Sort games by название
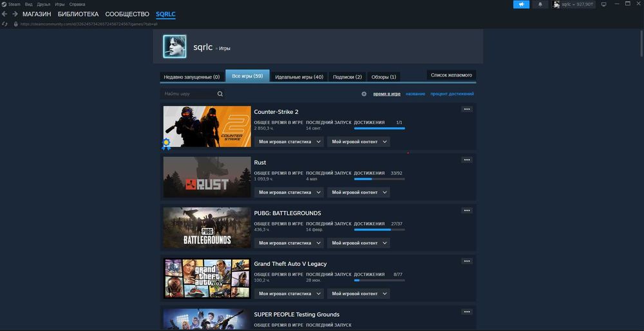The height and width of the screenshot is (331, 644). [415, 93]
